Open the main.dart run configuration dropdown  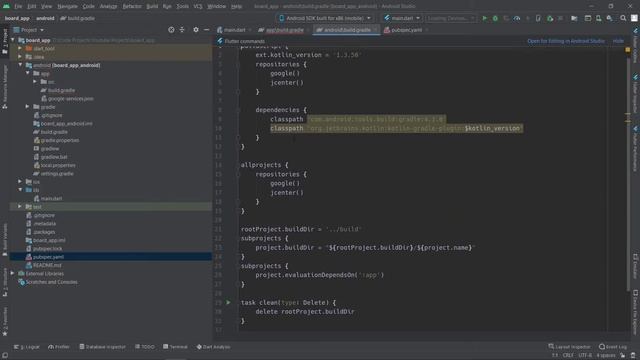pyautogui.click(x=402, y=18)
